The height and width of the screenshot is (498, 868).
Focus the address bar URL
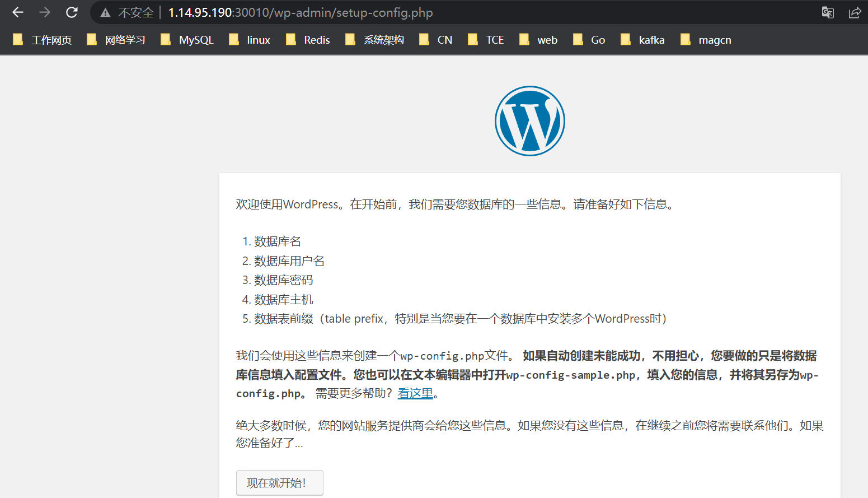coord(301,12)
